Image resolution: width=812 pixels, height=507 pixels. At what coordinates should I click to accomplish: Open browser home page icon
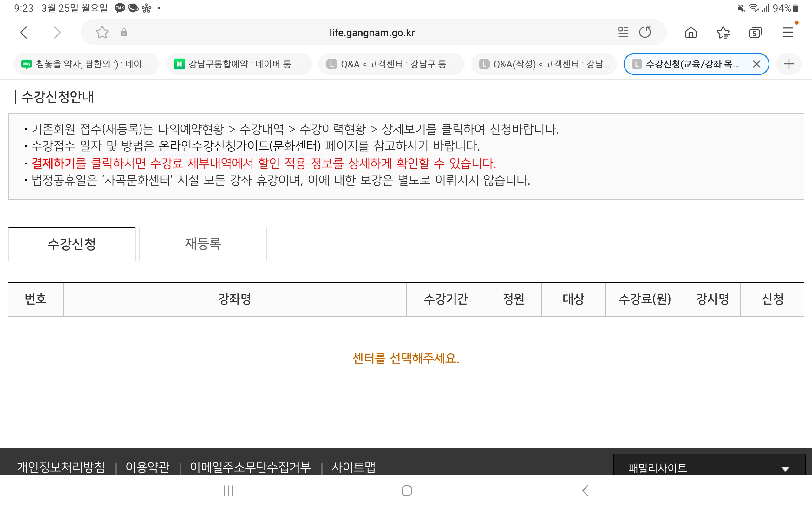tap(691, 33)
